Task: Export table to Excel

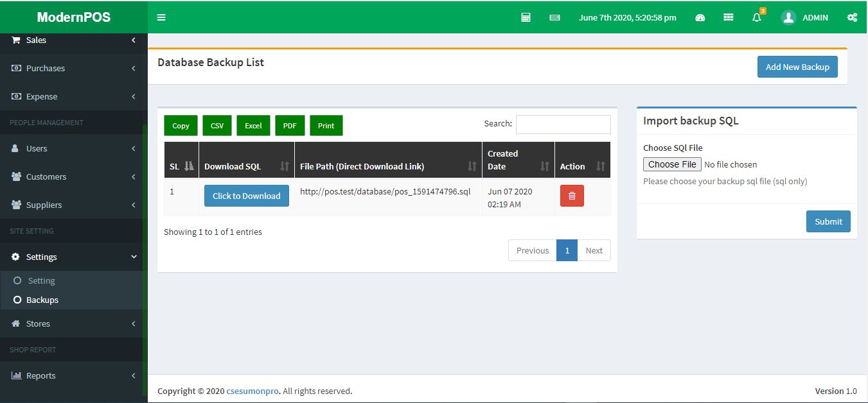Action: click(x=253, y=126)
